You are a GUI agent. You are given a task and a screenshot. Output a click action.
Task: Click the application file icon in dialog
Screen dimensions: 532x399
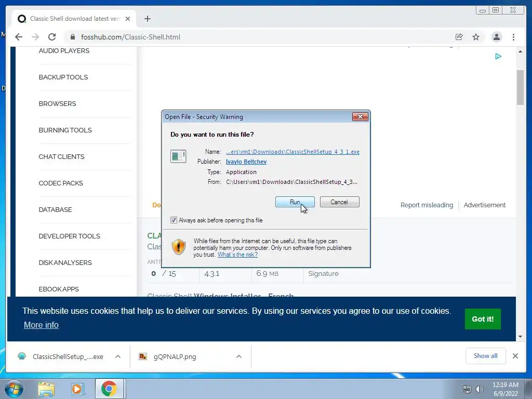178,156
